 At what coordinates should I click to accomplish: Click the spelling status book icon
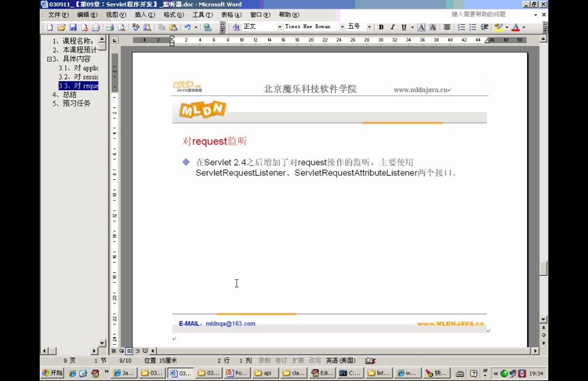click(x=370, y=360)
